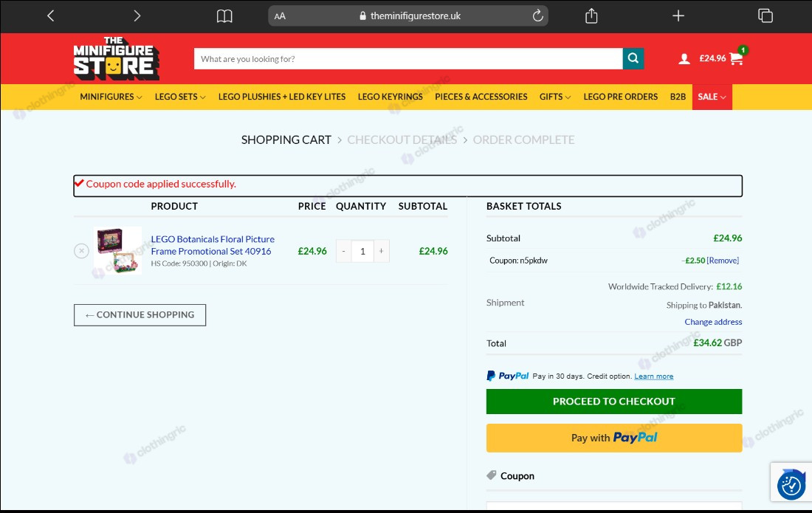Screen dimensions: 812x513
Task: Click the Minifigure Store logo
Action: 116,58
